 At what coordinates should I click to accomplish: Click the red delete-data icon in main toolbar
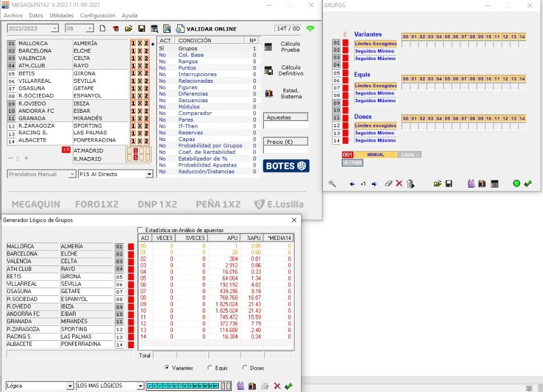(116, 29)
